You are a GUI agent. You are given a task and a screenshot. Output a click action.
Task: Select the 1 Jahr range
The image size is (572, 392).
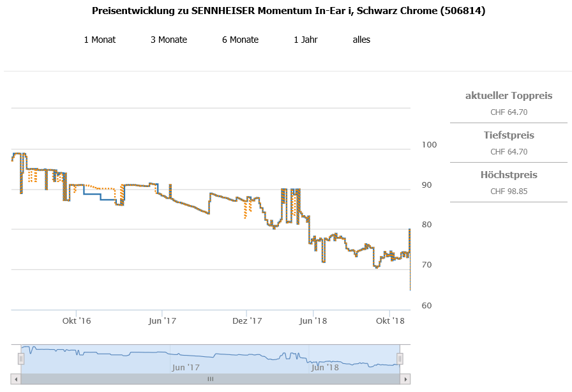306,40
